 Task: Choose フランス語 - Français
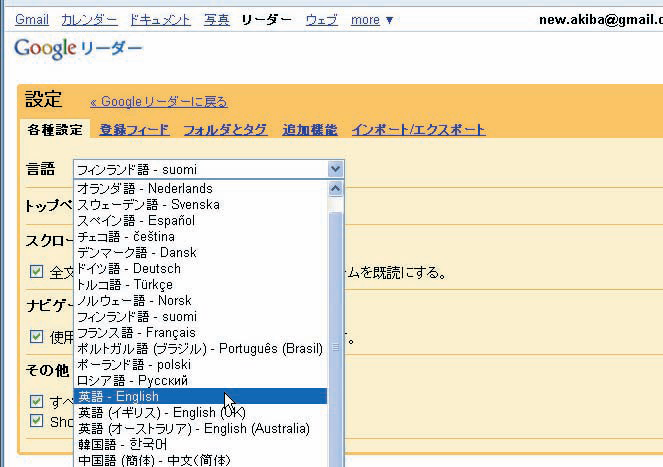(200, 332)
